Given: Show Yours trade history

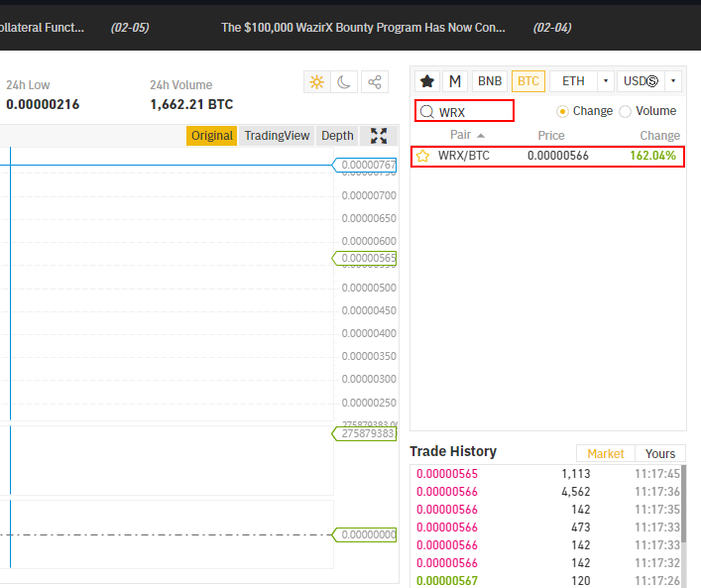Looking at the screenshot, I should pyautogui.click(x=660, y=453).
